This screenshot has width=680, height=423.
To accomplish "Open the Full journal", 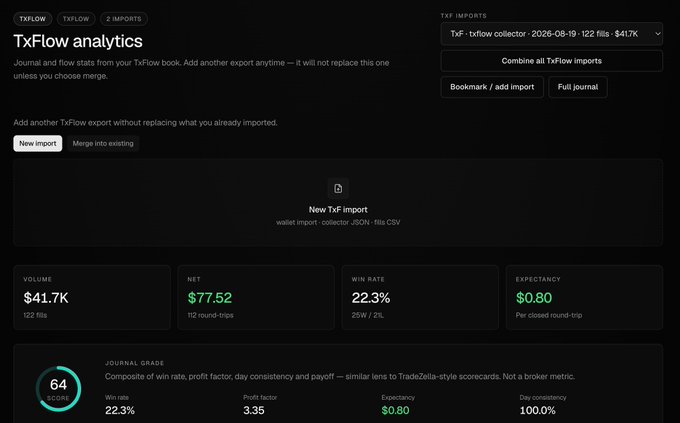I will (x=578, y=87).
